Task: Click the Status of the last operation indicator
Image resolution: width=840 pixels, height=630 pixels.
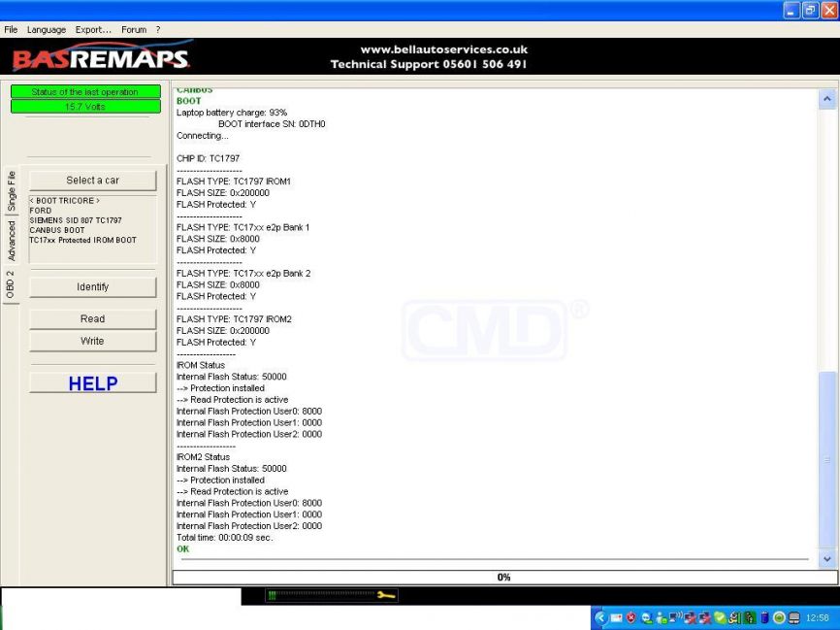Action: [x=85, y=91]
